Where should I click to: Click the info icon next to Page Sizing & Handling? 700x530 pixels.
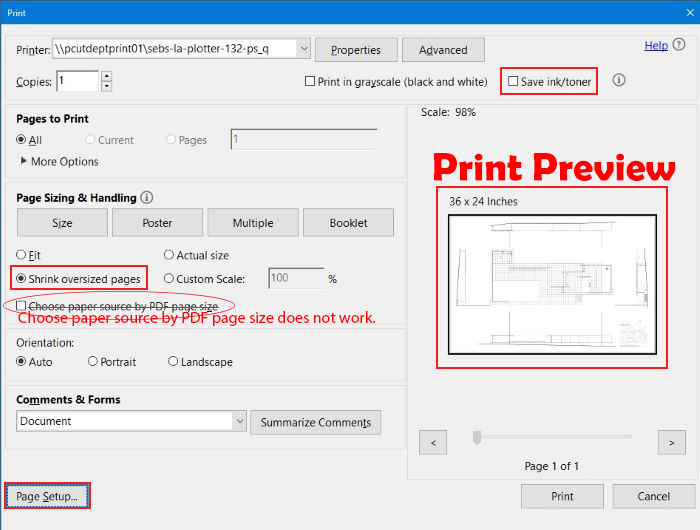pos(147,198)
